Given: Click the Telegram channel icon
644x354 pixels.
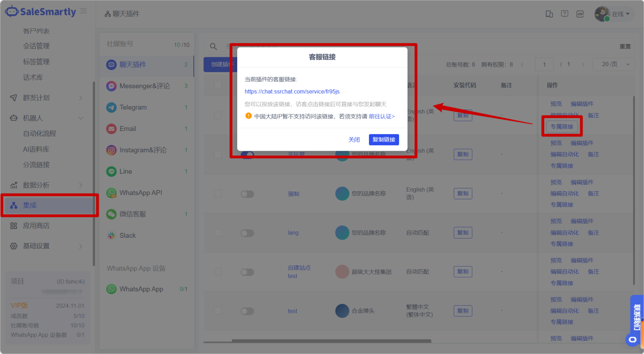Looking at the screenshot, I should click(x=111, y=107).
